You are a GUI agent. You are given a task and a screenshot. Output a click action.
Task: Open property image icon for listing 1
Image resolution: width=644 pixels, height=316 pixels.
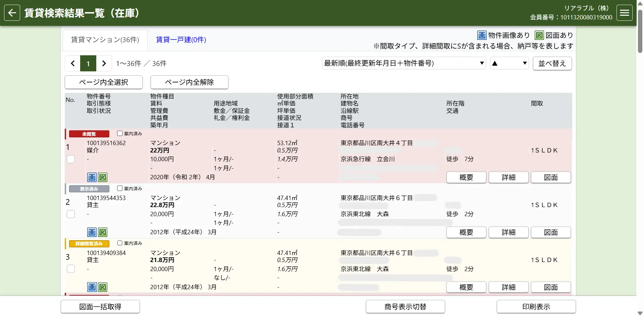click(92, 177)
